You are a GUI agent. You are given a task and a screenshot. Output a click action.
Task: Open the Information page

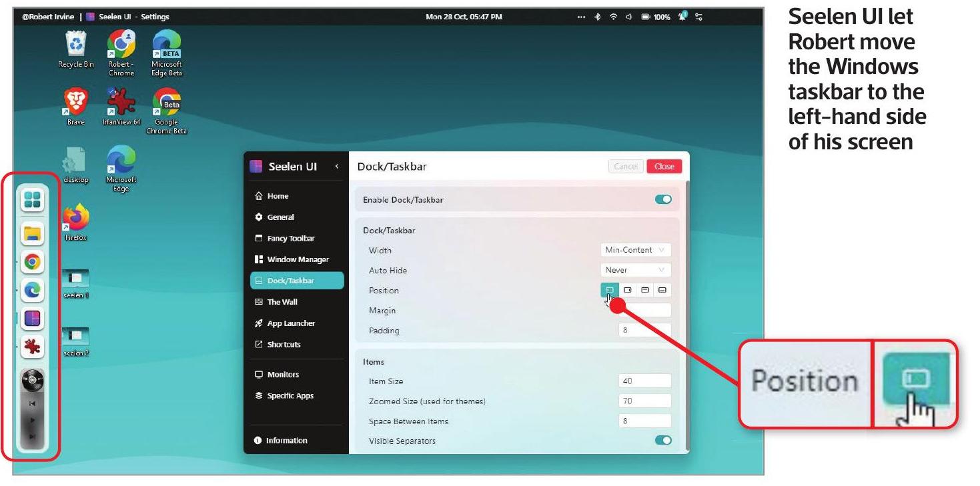tap(297, 441)
